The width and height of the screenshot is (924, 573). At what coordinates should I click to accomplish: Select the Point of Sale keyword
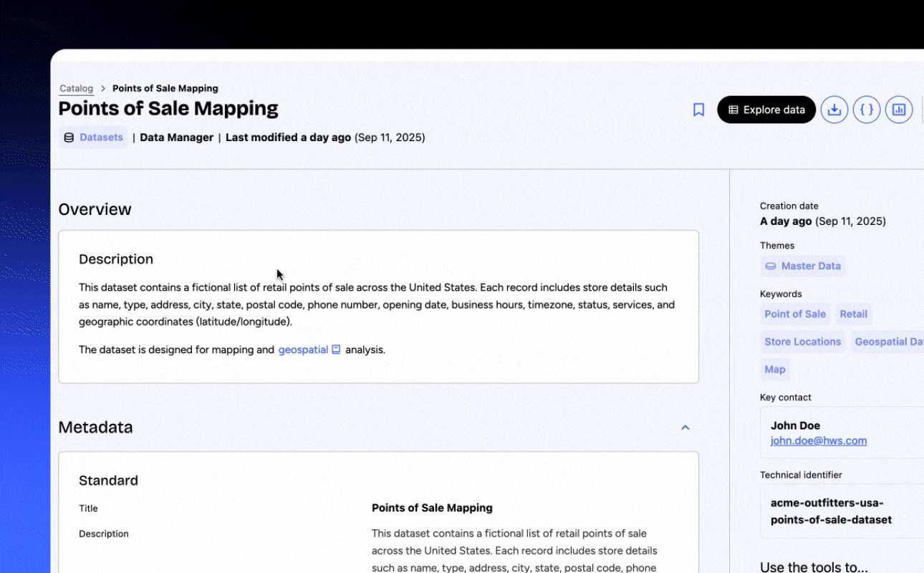(794, 314)
